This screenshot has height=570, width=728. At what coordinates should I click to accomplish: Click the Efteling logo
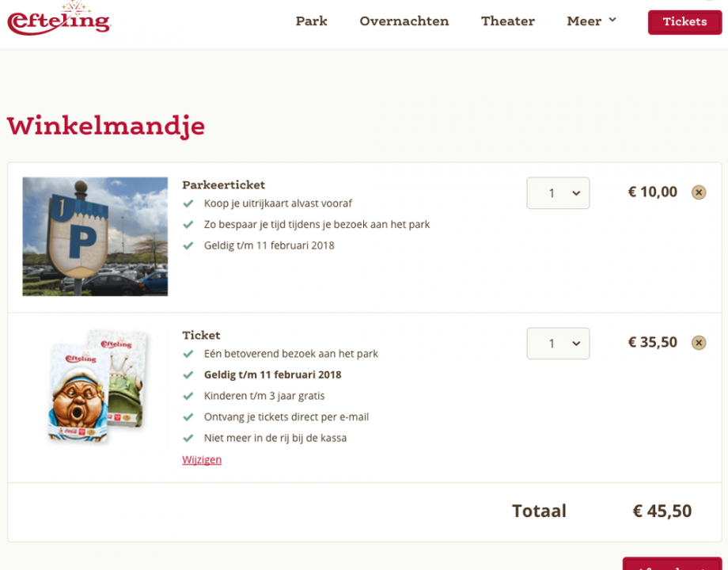pos(59,19)
